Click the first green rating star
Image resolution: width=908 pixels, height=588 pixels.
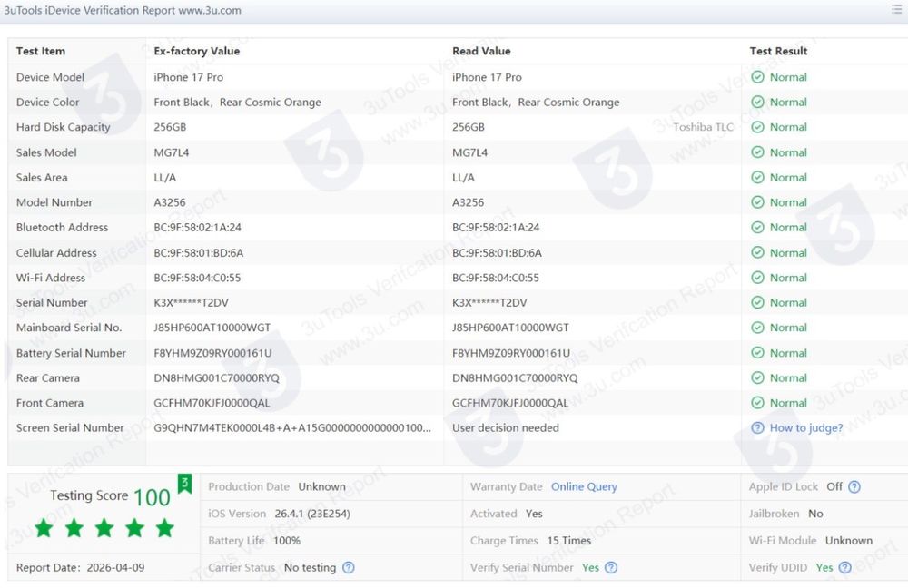44,528
